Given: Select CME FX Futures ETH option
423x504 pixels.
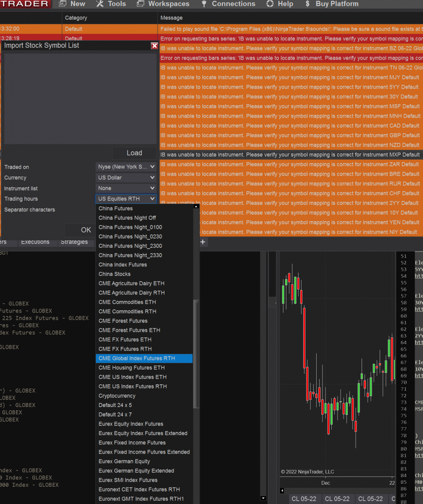Looking at the screenshot, I should pos(144,339).
